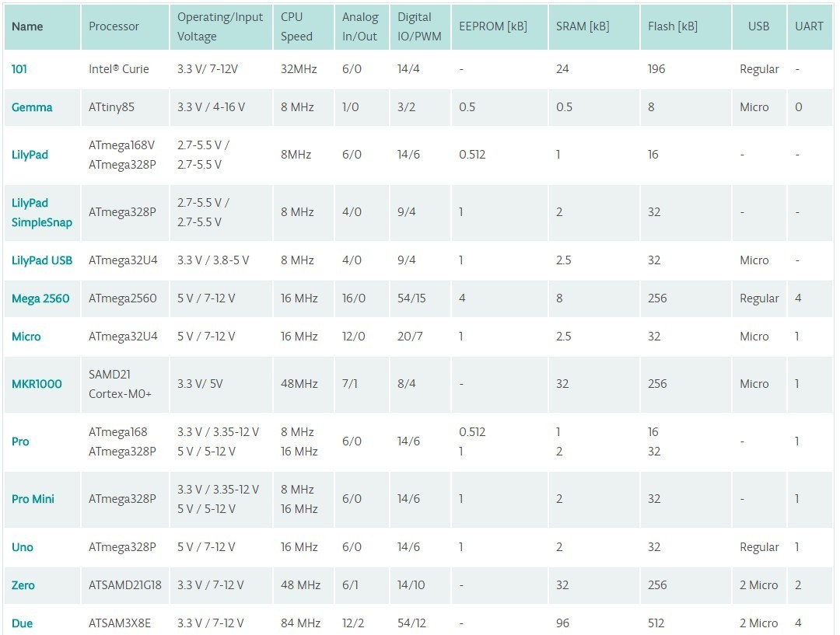Select the 196 flash value
Screen dimensions: 840x635
coord(656,69)
